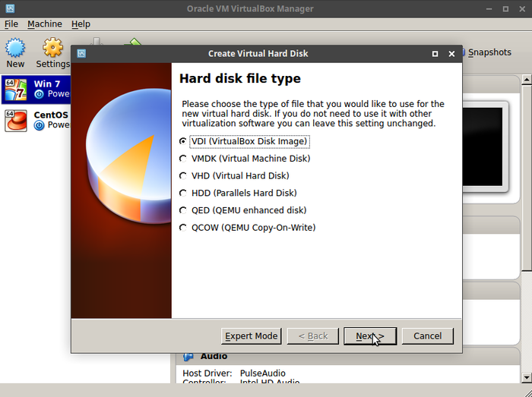The width and height of the screenshot is (532, 397).
Task: Open Settings via the gear icon
Action: point(53,47)
